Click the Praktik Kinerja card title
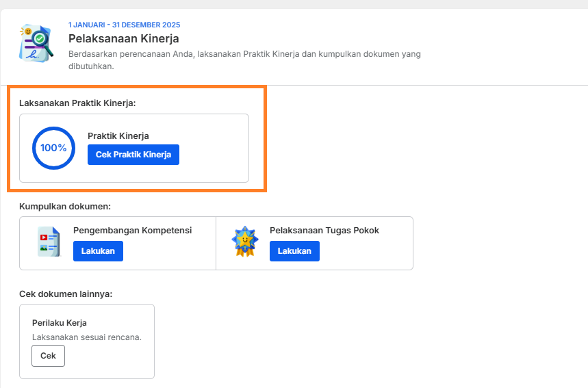Viewport: 588px width, 388px height. 118,135
